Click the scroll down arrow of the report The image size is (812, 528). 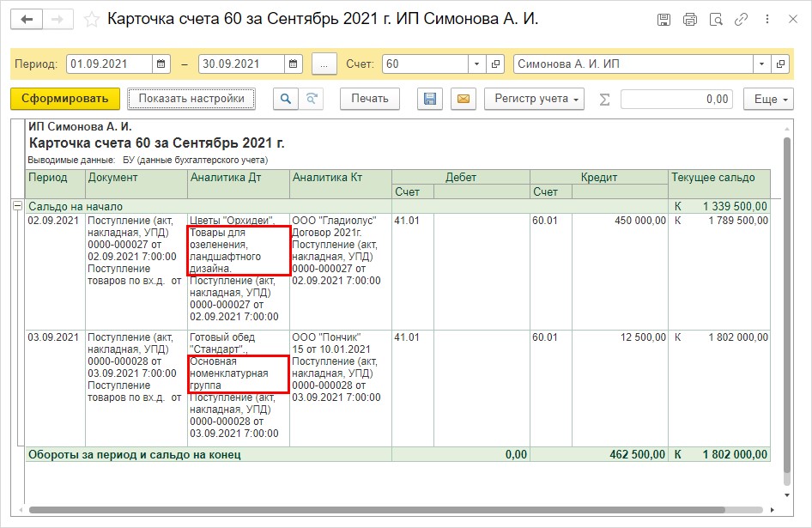click(x=787, y=495)
